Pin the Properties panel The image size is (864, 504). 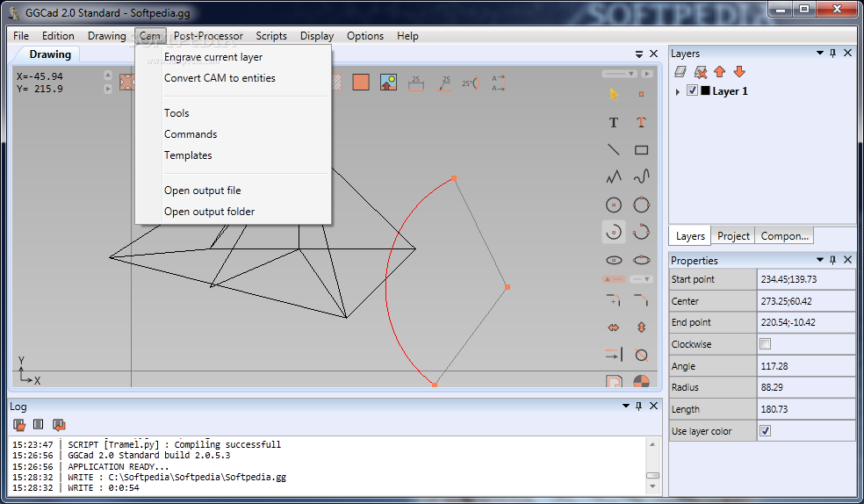832,259
